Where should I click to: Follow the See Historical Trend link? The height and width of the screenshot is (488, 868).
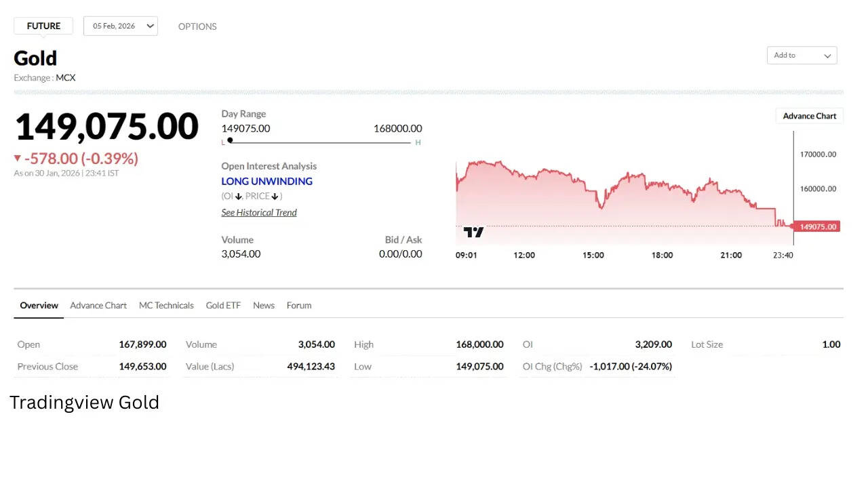tap(259, 213)
